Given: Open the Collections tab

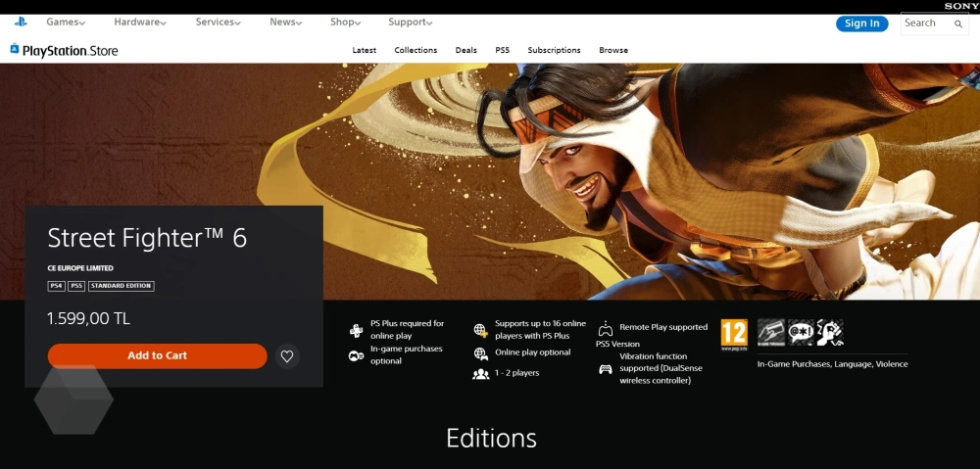Looking at the screenshot, I should click(x=416, y=50).
